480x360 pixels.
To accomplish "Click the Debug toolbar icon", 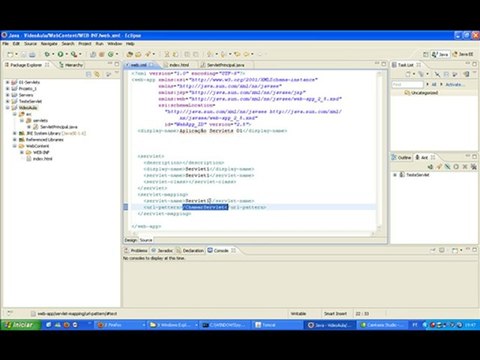I will coord(47,54).
